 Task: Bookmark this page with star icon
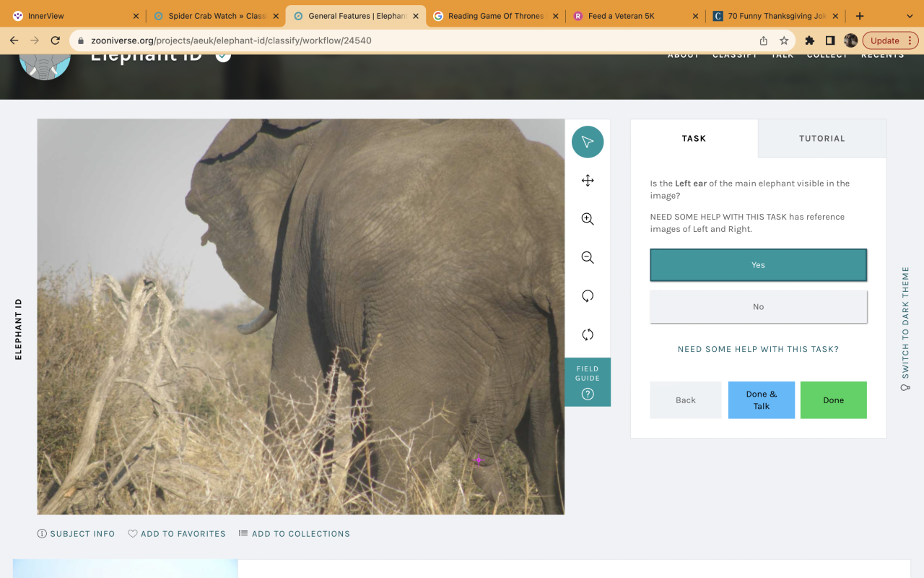(x=784, y=40)
